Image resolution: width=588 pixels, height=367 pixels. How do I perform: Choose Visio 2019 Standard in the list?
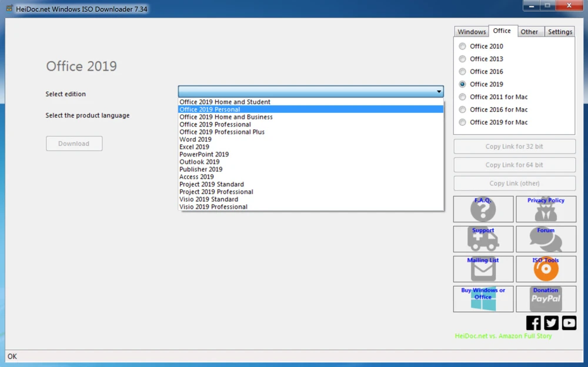pyautogui.click(x=209, y=199)
